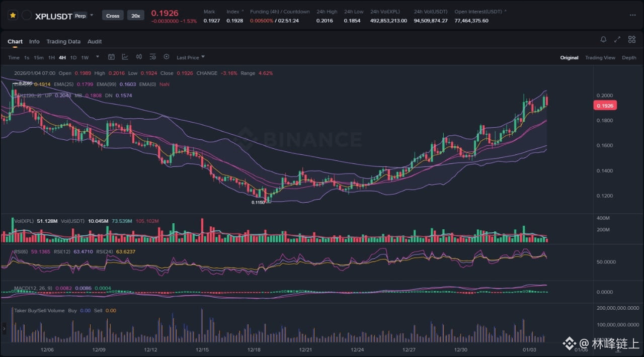The height and width of the screenshot is (357, 644).
Task: Click the red 0.1926 price tag on axis
Action: pos(605,106)
